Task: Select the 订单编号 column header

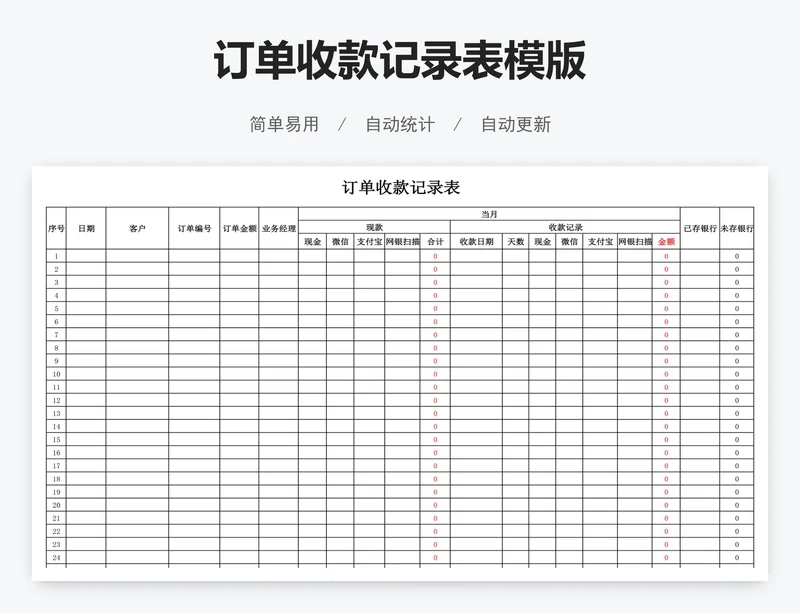Action: (194, 228)
